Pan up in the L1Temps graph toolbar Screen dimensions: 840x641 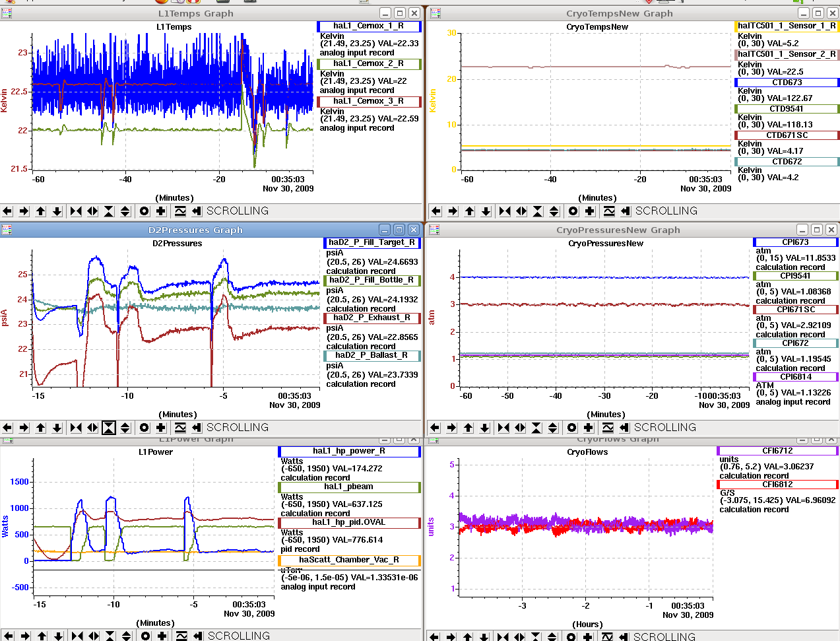click(x=41, y=211)
